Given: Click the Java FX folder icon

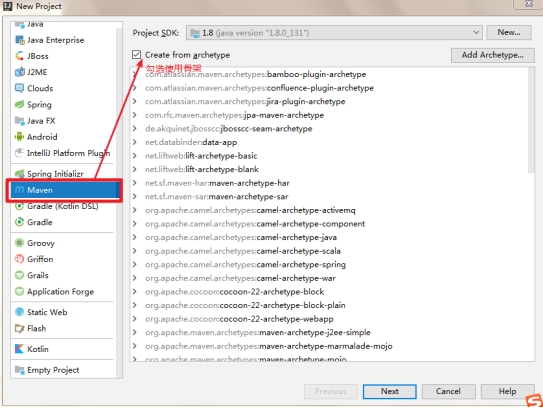Looking at the screenshot, I should coord(19,121).
